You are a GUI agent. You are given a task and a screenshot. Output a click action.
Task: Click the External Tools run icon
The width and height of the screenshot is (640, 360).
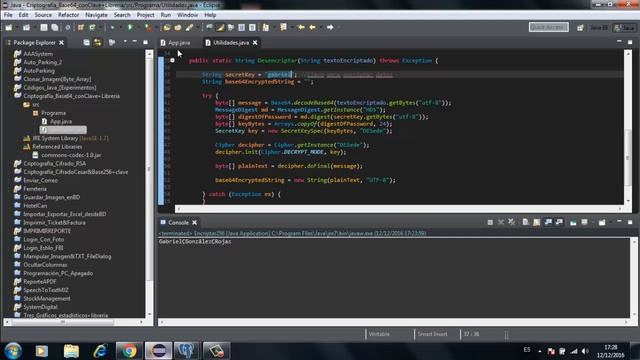point(149,27)
